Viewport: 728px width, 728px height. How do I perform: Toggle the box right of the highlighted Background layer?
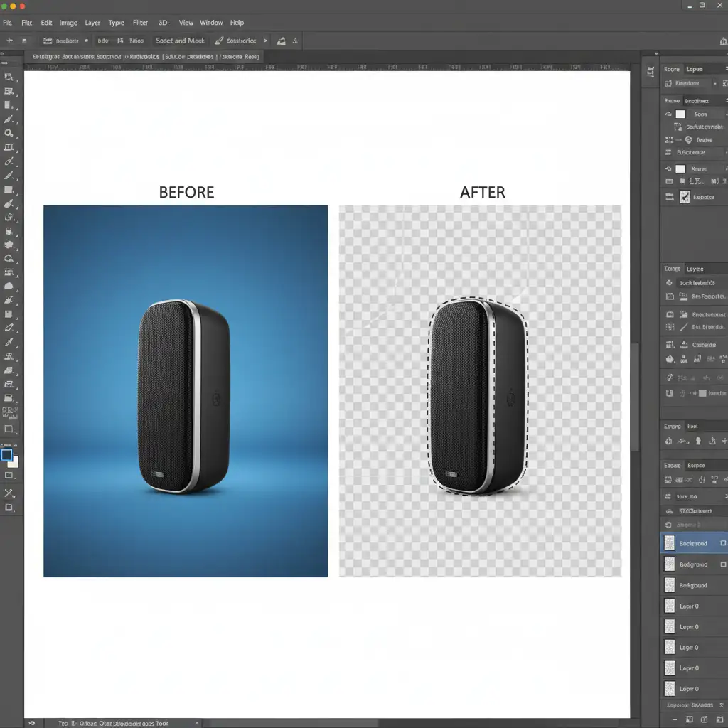tap(723, 543)
